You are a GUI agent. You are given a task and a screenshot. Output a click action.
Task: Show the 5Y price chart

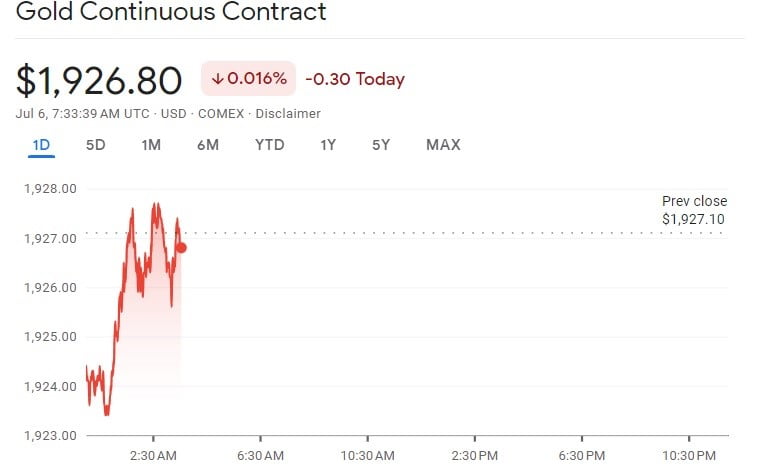pyautogui.click(x=381, y=145)
